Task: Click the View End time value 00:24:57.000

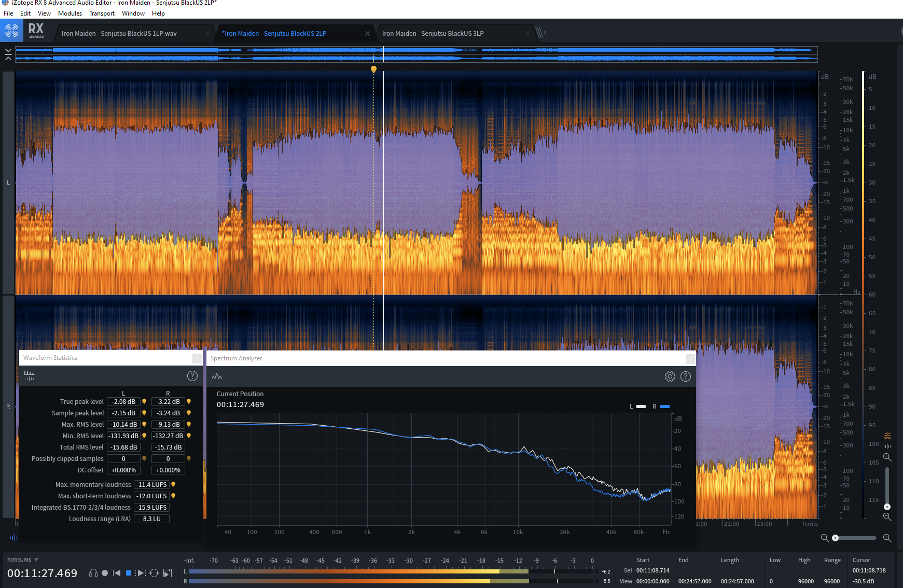Action: pyautogui.click(x=694, y=581)
